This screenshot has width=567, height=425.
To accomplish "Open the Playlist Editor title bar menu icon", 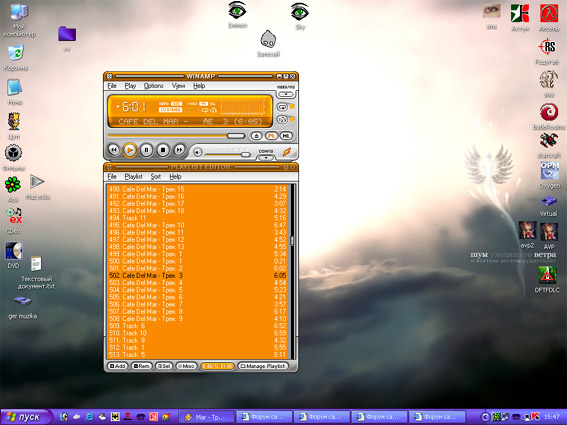I will (x=110, y=167).
